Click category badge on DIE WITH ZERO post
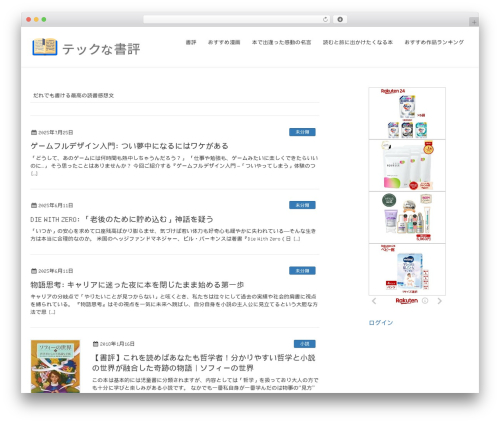 [x=302, y=205]
